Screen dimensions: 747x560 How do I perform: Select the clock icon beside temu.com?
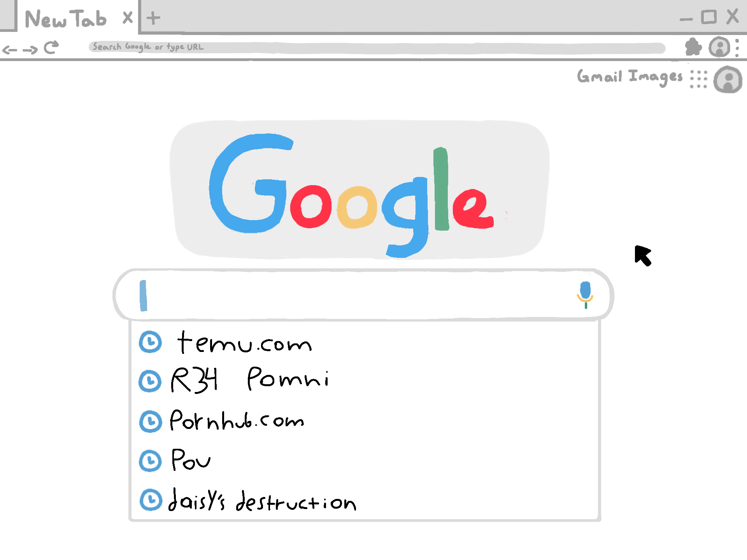[x=150, y=342]
